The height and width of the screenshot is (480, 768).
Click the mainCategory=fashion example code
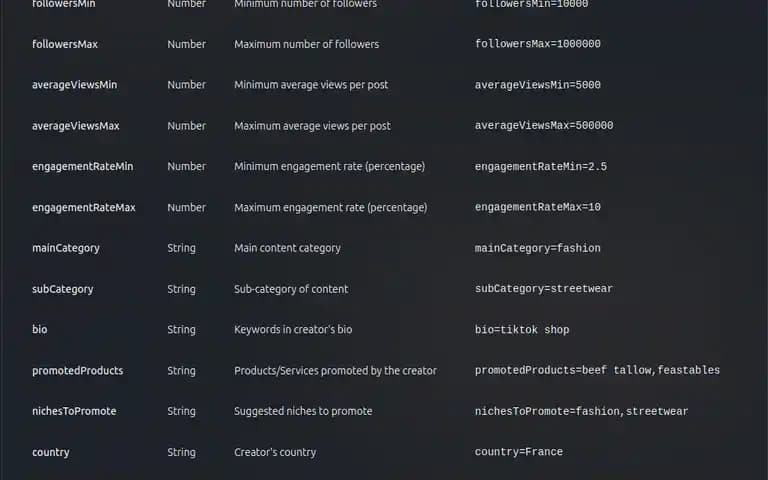coord(537,248)
